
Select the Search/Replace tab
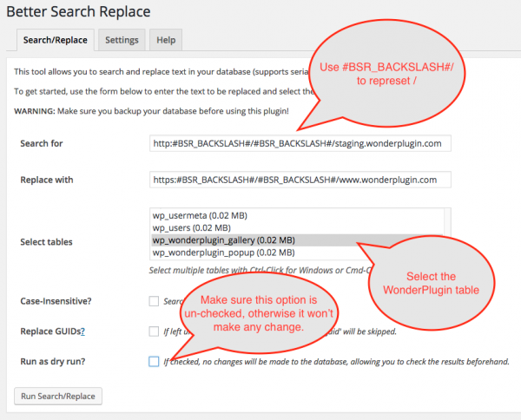pos(56,40)
